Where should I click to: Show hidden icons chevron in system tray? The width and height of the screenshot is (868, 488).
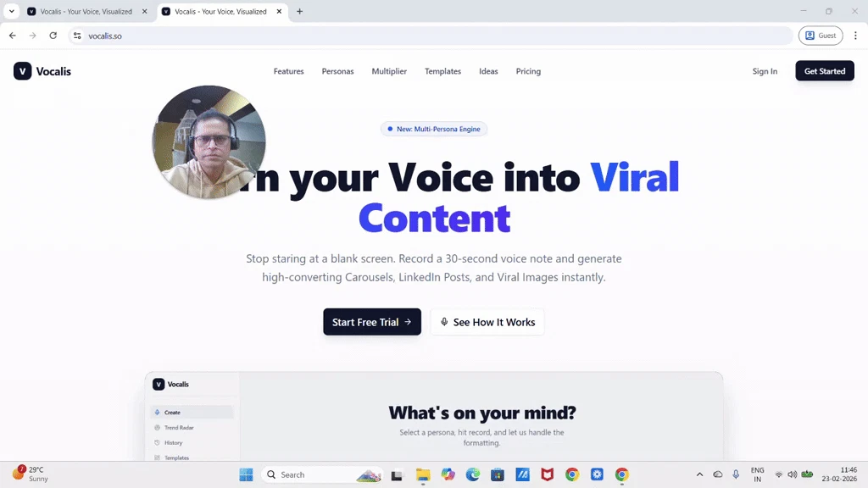pyautogui.click(x=699, y=474)
